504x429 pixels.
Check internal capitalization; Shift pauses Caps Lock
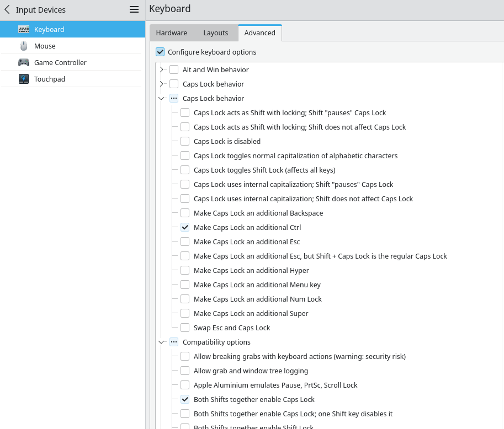[185, 184]
